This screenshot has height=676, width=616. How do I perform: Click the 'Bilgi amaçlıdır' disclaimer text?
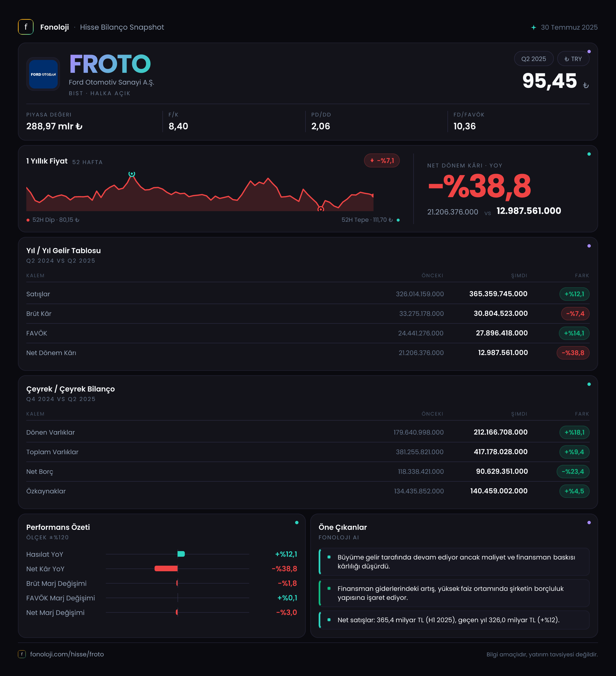(x=542, y=654)
